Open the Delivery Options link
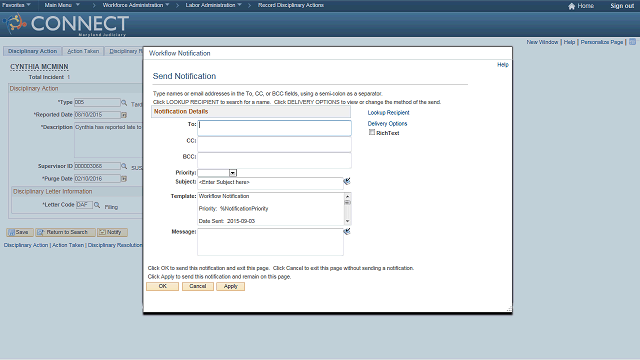Image resolution: width=640 pixels, height=360 pixels. click(387, 124)
